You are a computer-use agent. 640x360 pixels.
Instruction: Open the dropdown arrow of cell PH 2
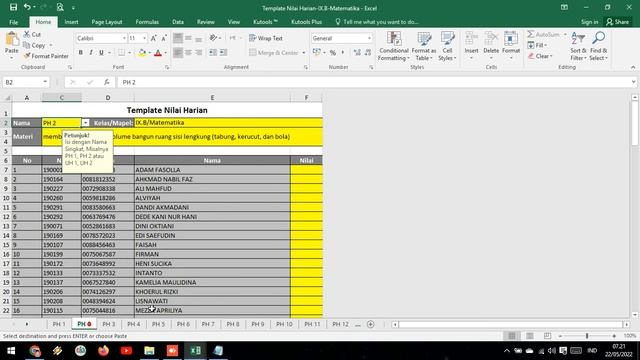pyautogui.click(x=85, y=122)
